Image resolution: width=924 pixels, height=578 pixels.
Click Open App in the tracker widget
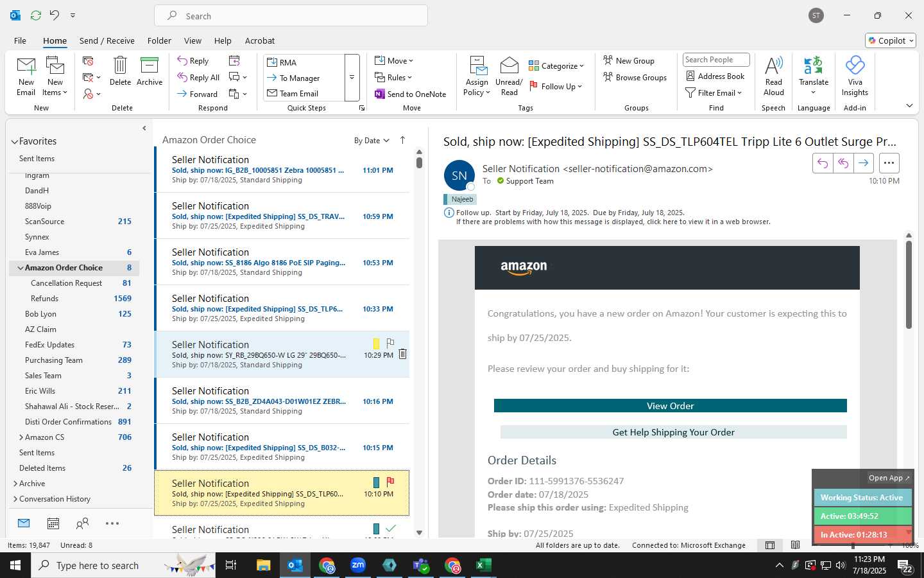pos(889,478)
